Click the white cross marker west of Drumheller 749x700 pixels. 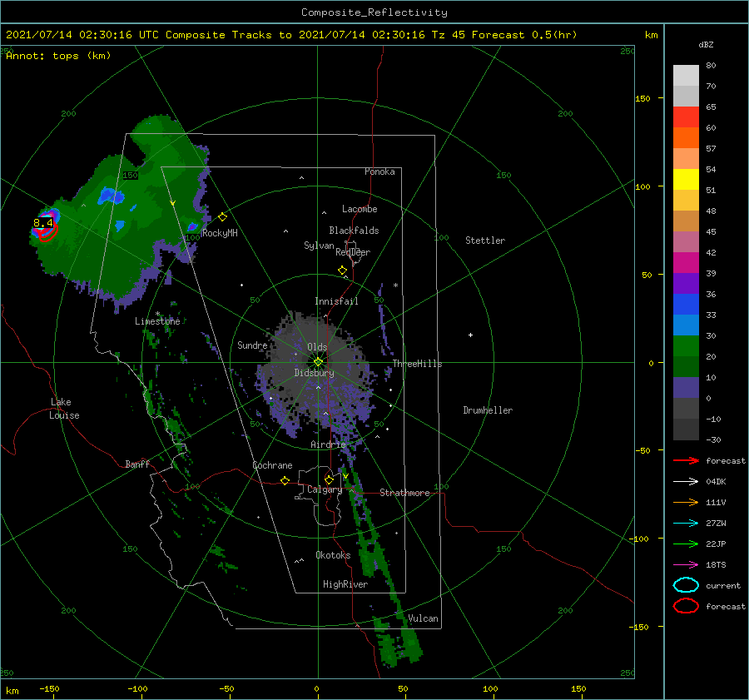click(x=470, y=335)
